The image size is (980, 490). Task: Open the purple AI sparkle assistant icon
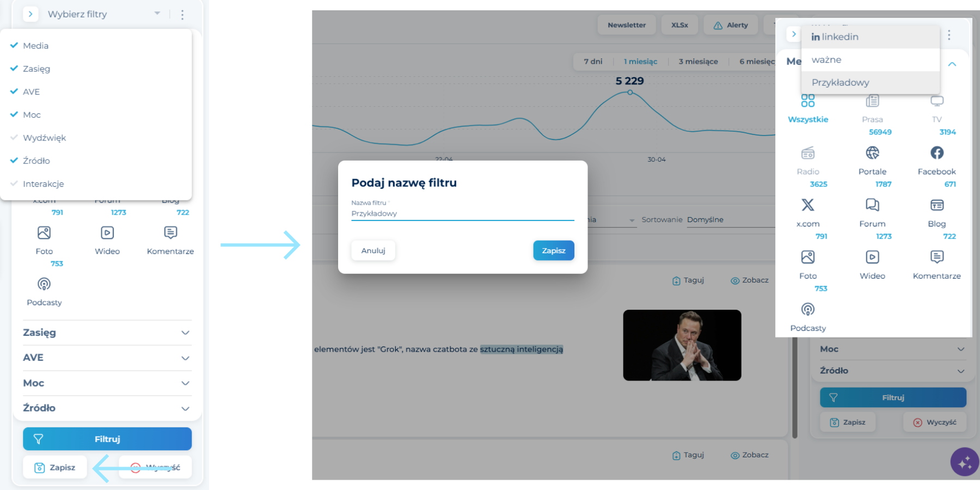pos(965,462)
